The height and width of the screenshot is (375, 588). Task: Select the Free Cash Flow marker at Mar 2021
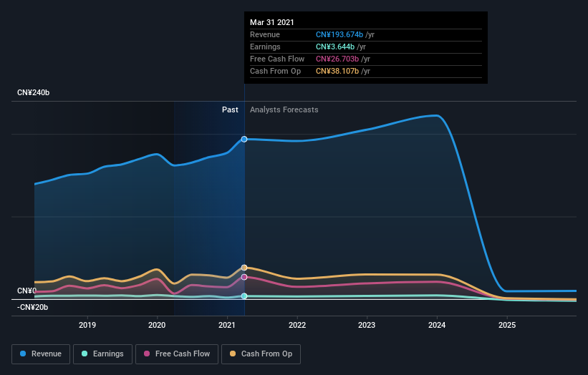[x=244, y=277]
